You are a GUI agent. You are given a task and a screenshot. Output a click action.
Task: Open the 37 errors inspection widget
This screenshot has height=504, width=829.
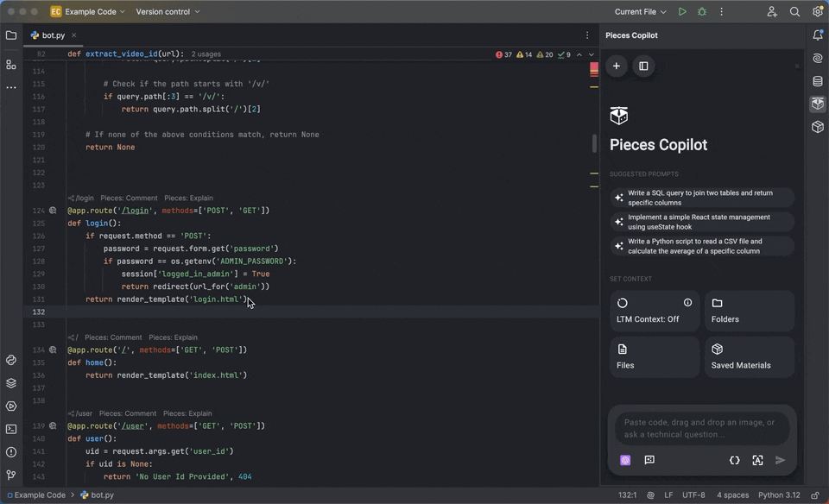[x=503, y=54]
